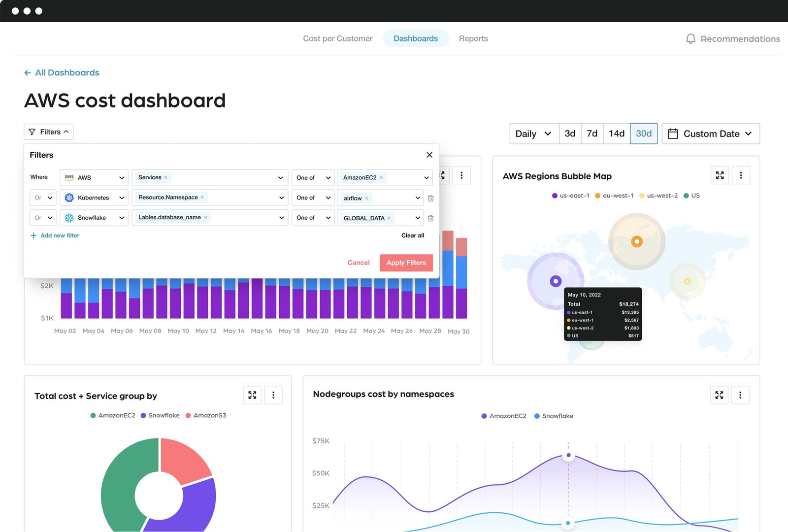Expand the AWS Regions Bubble Map to fullscreen
This screenshot has width=788, height=532.
coord(720,175)
